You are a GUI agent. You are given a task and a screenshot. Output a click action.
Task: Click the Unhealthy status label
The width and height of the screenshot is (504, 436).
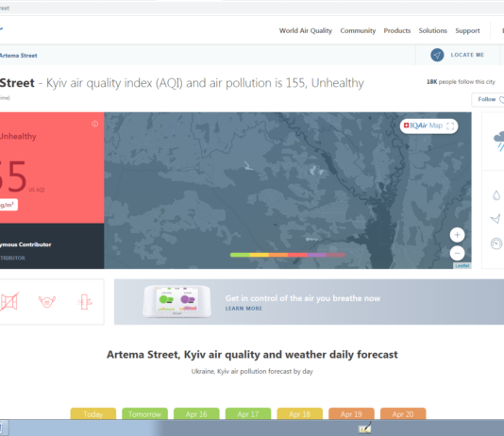(x=18, y=136)
